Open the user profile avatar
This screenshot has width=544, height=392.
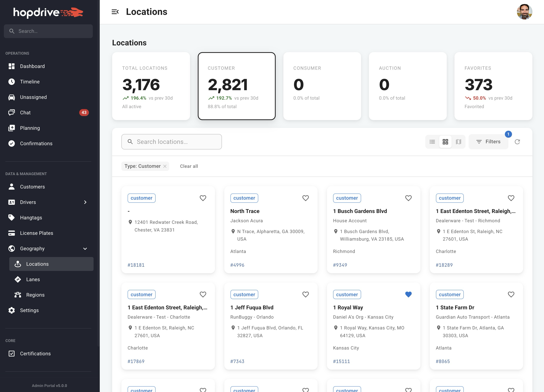(524, 12)
